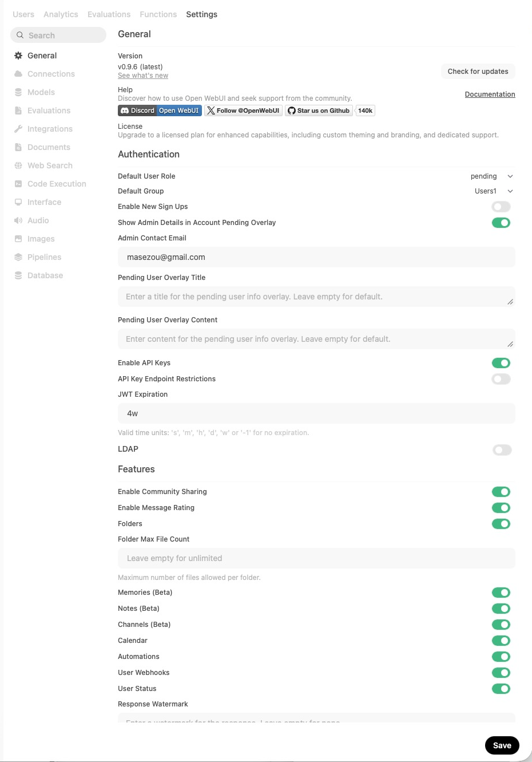
Task: Click the Models stack icon
Action: coord(18,92)
